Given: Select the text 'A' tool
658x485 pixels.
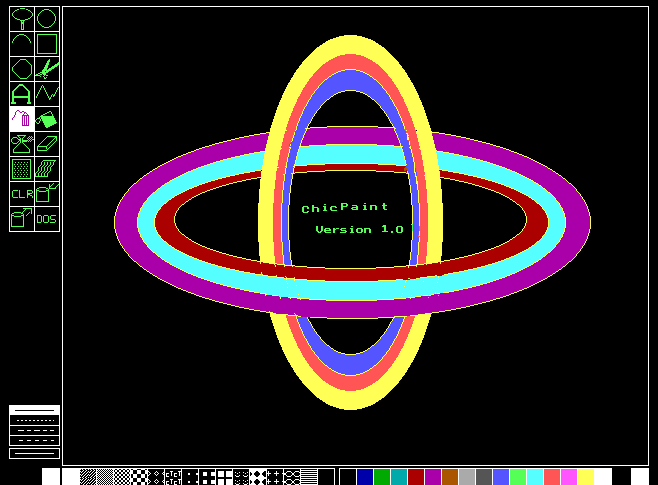Looking at the screenshot, I should tap(22, 94).
